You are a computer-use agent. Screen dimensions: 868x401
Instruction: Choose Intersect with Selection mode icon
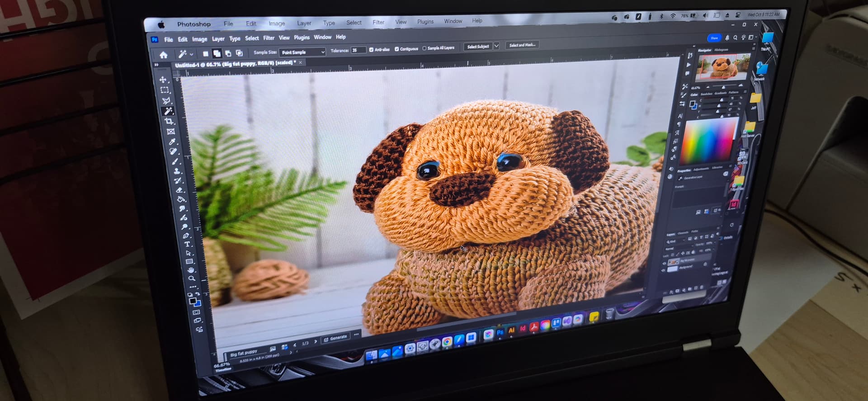click(x=239, y=53)
